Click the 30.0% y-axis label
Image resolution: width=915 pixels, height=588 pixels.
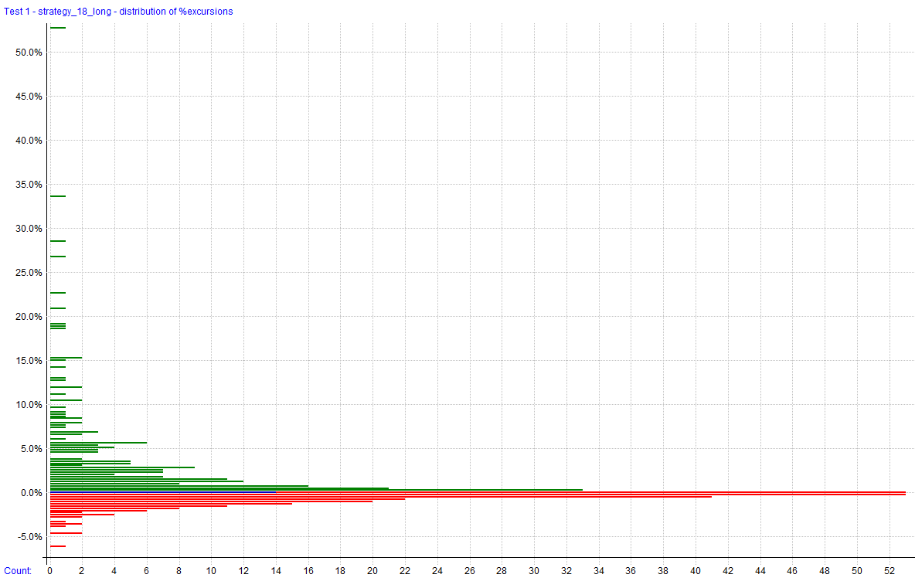click(29, 229)
